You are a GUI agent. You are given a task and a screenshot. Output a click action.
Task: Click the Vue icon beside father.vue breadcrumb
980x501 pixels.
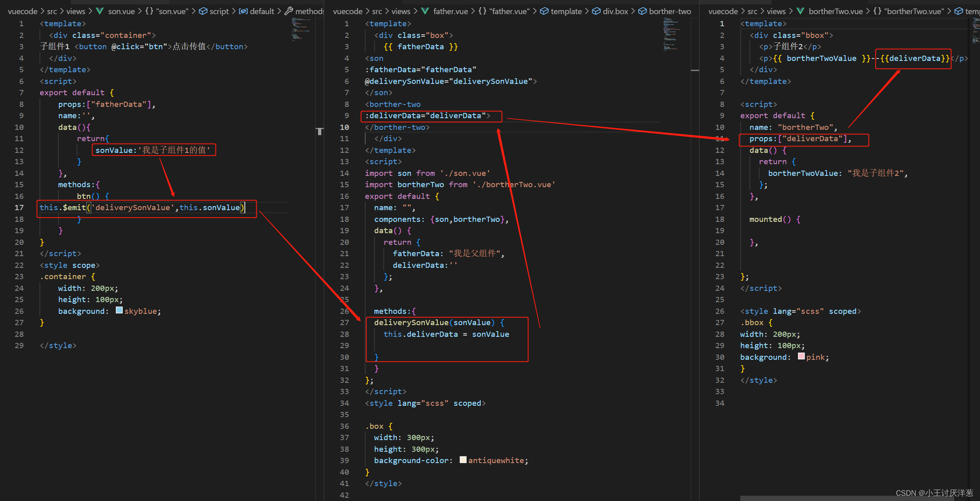425,11
